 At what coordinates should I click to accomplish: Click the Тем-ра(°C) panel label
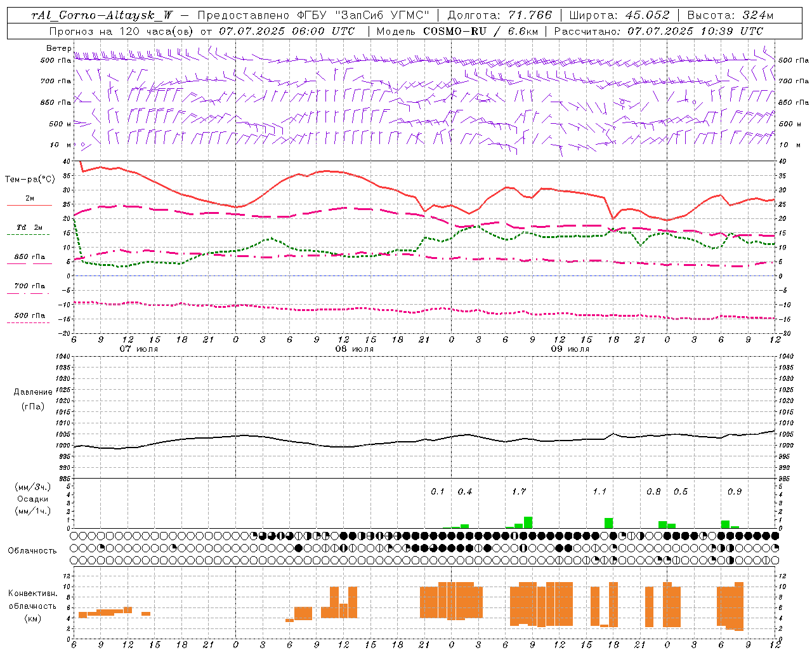tap(30, 180)
